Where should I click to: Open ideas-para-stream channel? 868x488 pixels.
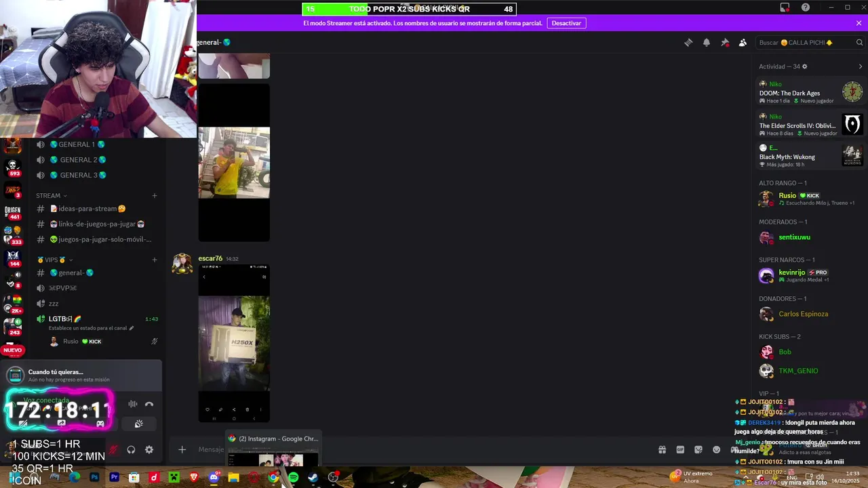point(95,209)
